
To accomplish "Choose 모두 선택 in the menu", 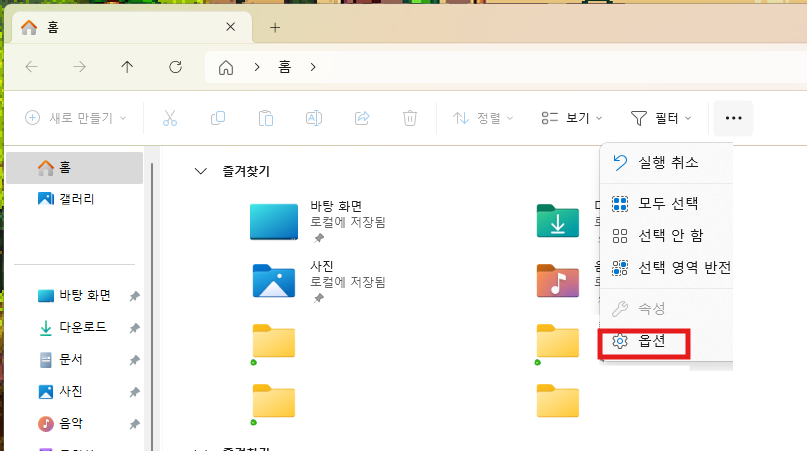I will (x=666, y=204).
